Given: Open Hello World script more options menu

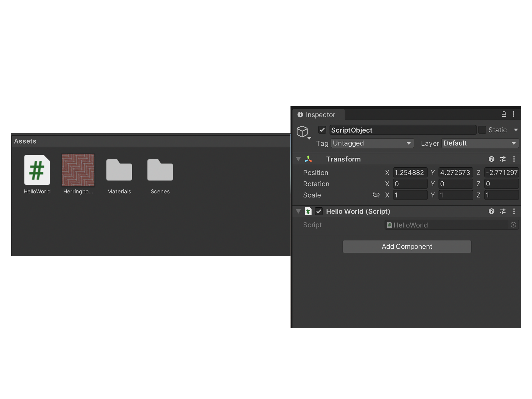Looking at the screenshot, I should pos(514,211).
